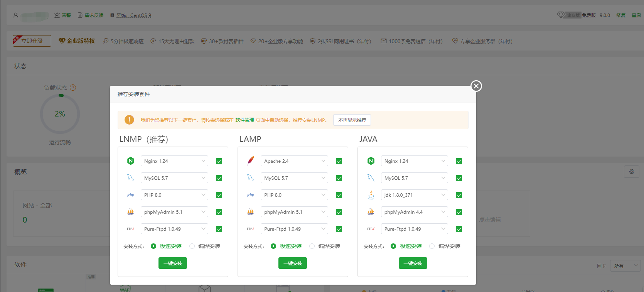Click version number 9.0.0
This screenshot has height=292, width=644.
click(x=605, y=15)
